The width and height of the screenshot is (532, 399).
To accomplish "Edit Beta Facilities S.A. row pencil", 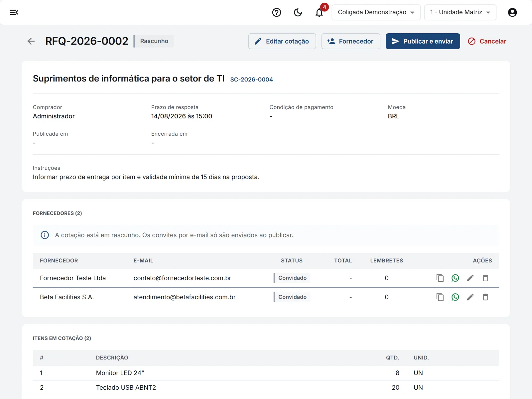I will pyautogui.click(x=470, y=297).
